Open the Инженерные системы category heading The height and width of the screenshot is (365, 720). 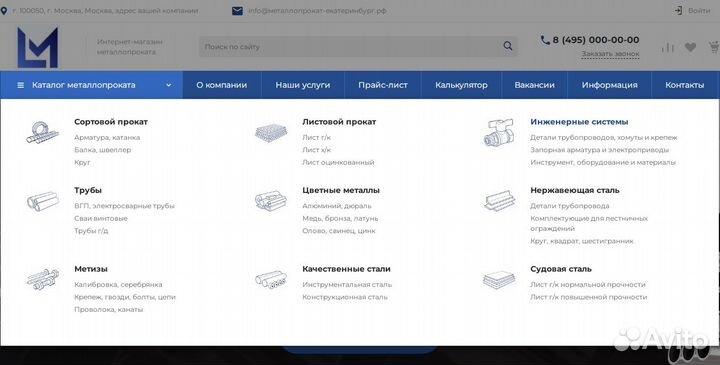coord(579,122)
